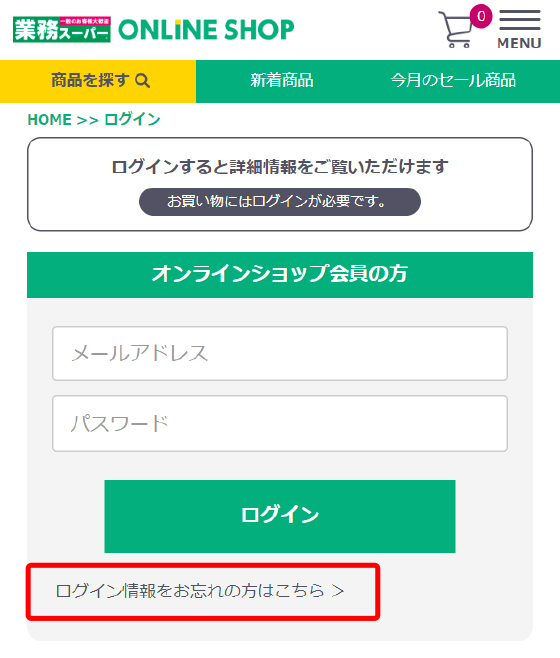Click the ONLINE SHOP logo text
The image size is (560, 658).
(206, 29)
